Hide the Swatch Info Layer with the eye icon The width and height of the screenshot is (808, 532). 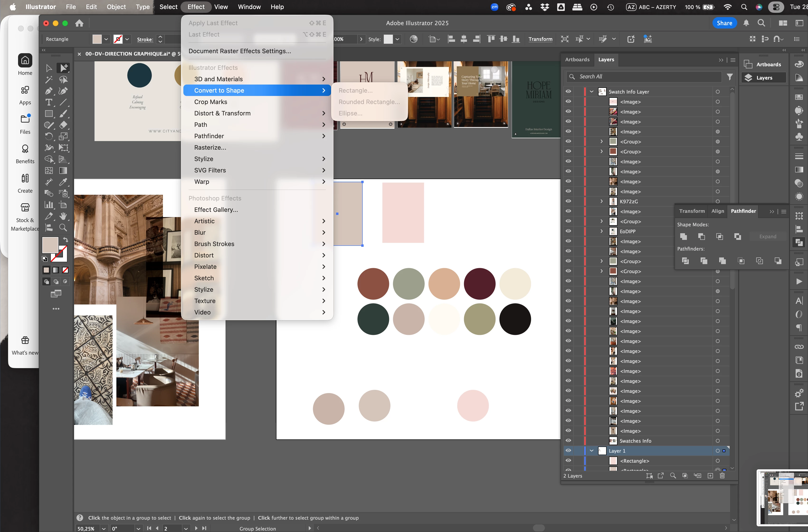click(x=568, y=92)
